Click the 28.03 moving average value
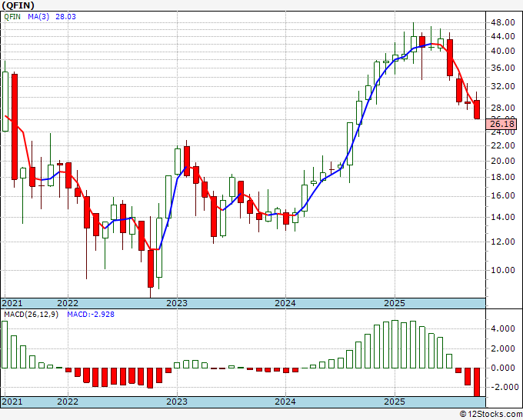The width and height of the screenshot is (523, 420). click(x=65, y=17)
